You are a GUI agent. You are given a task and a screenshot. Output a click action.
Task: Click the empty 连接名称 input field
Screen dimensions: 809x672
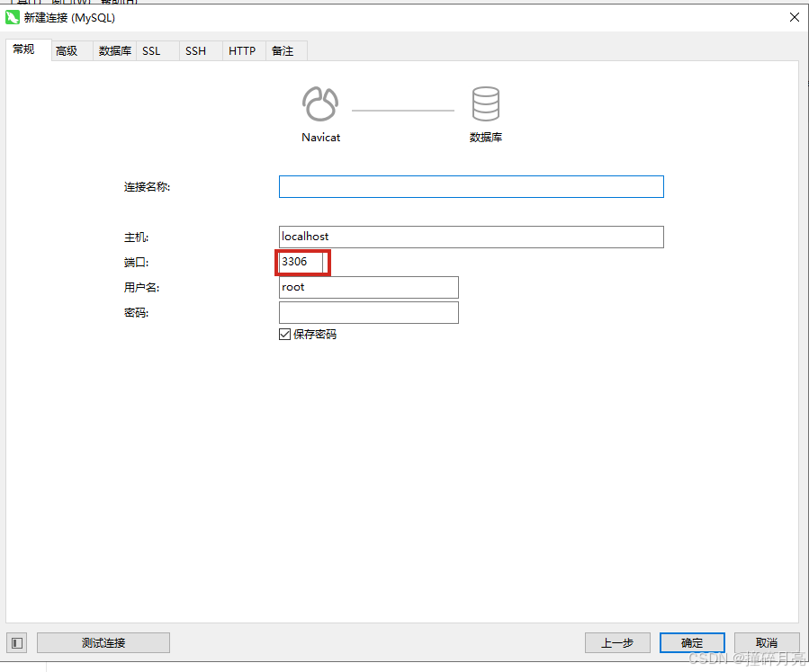tap(471, 186)
